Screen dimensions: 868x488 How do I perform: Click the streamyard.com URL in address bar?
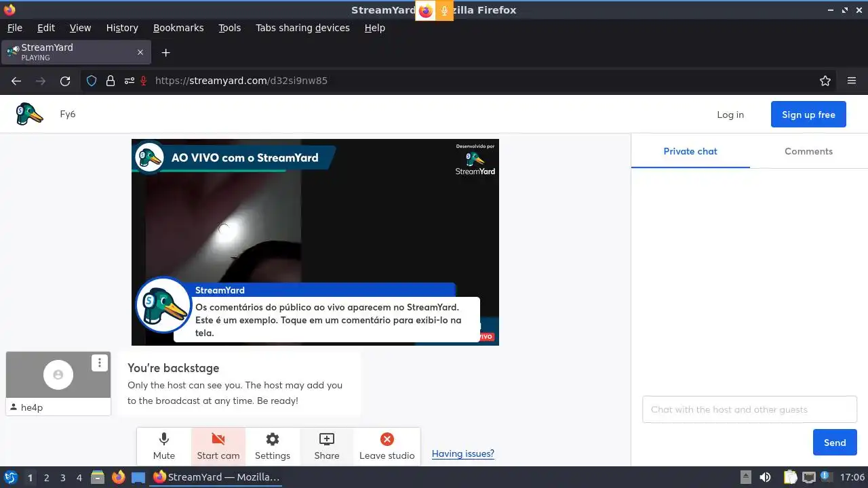click(x=241, y=81)
